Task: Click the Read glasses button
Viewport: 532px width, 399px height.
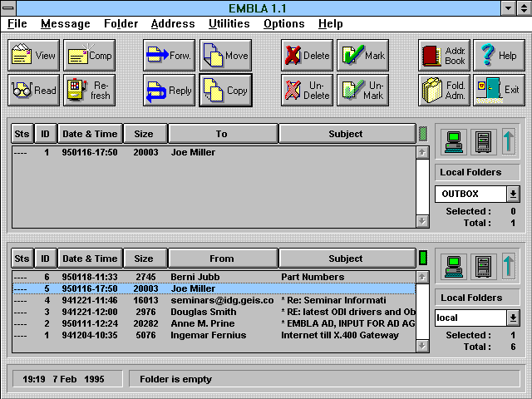Action: point(33,91)
